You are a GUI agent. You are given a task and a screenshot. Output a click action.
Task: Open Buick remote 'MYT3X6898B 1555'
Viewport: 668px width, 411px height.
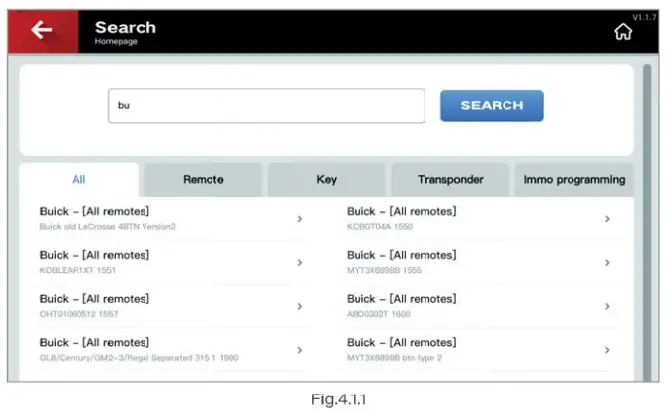click(x=481, y=262)
